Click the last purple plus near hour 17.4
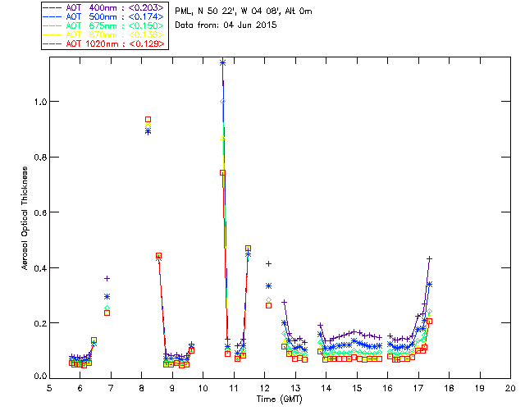Screen dimensions: 525x420 [x=430, y=259]
